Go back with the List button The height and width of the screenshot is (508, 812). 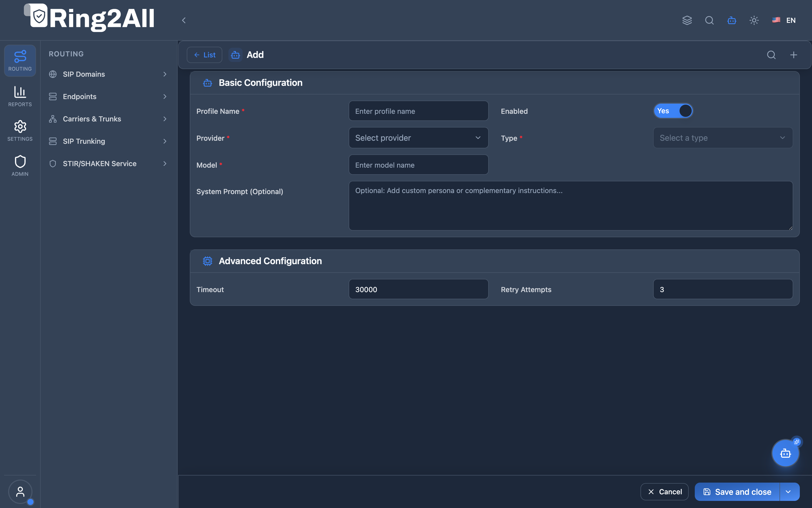click(204, 55)
